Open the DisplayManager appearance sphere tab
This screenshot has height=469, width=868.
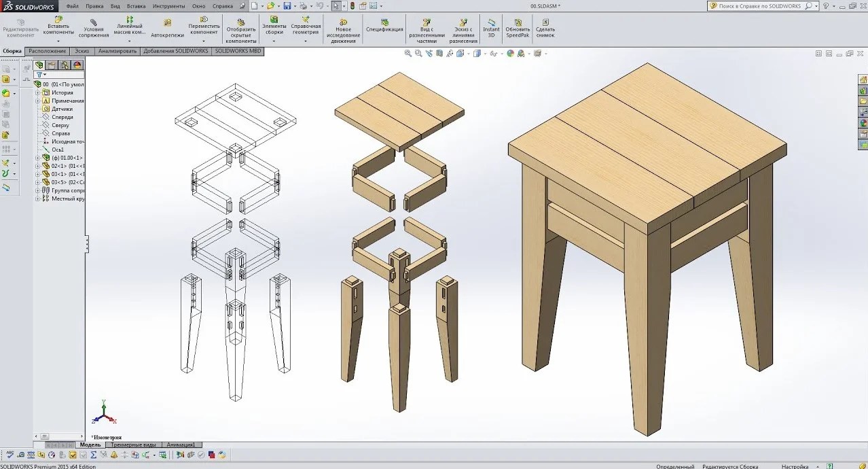[77, 65]
